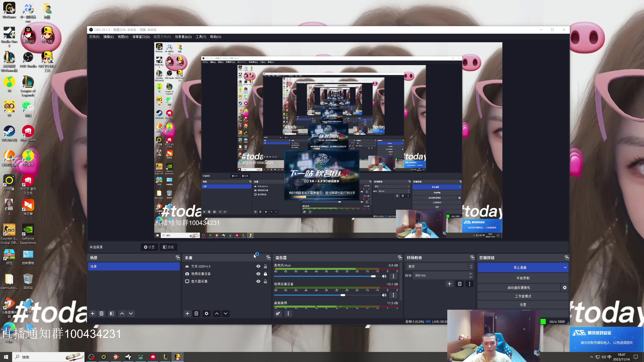Open 工具(T) menu in OBS menu bar
The image size is (644, 362).
point(201,37)
